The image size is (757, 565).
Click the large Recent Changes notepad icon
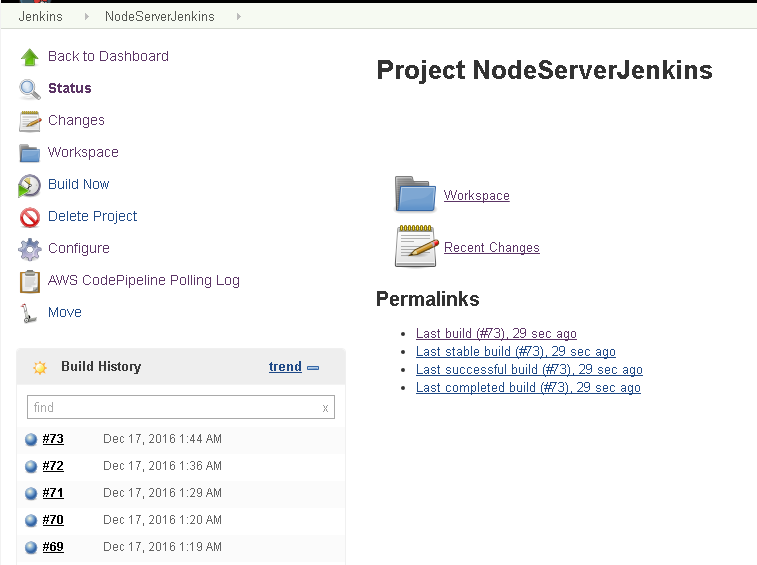click(x=417, y=246)
